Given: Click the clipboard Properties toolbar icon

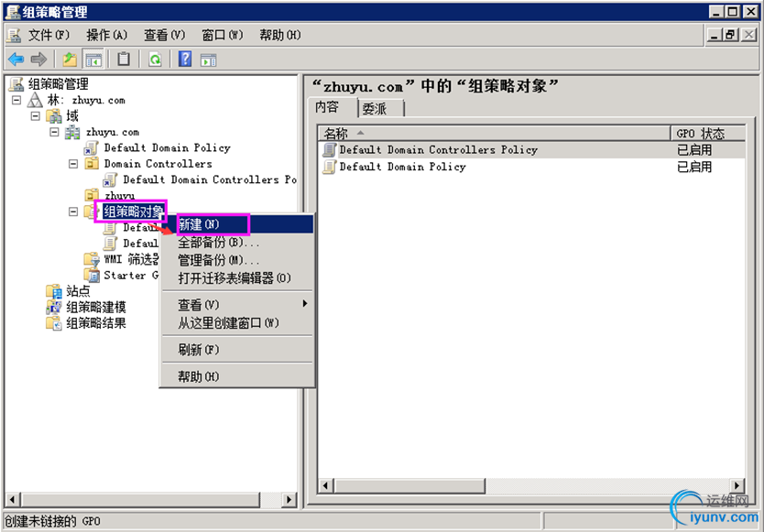Looking at the screenshot, I should coord(124,60).
